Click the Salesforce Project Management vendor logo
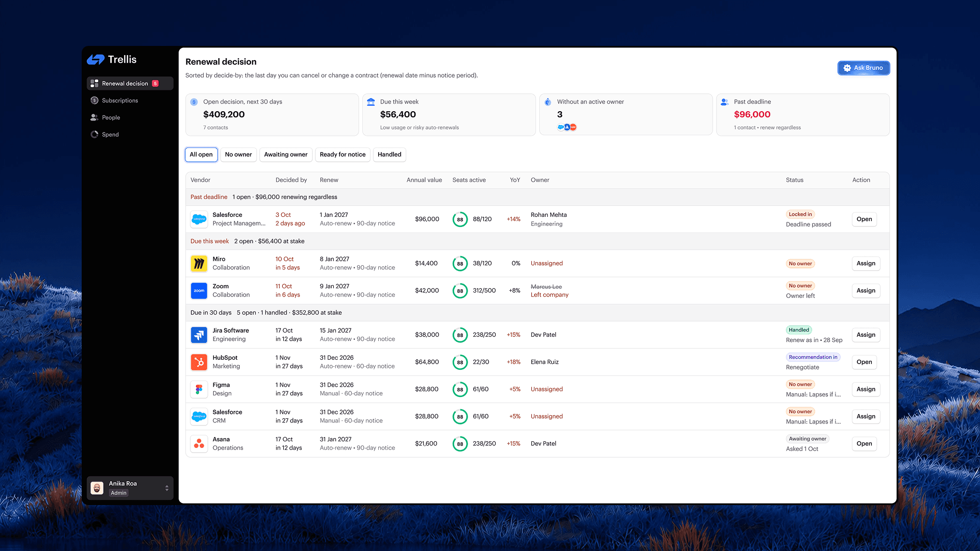 pos(199,219)
